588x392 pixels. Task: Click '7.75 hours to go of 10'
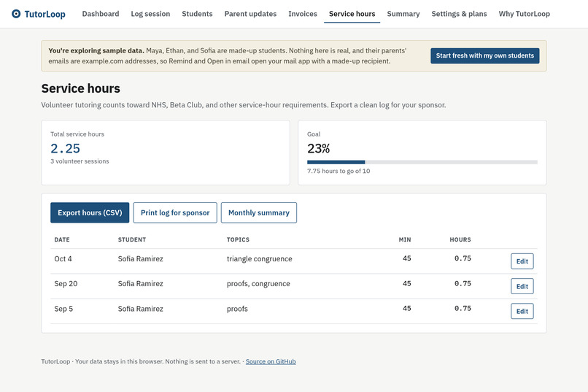339,171
